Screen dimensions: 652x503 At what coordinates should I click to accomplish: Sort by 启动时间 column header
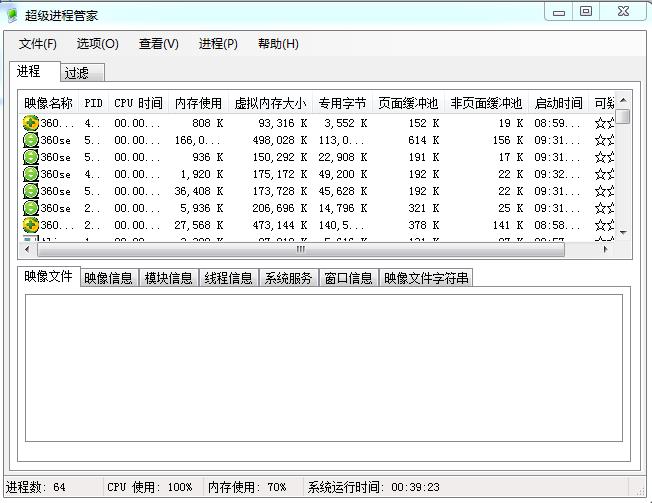point(558,103)
